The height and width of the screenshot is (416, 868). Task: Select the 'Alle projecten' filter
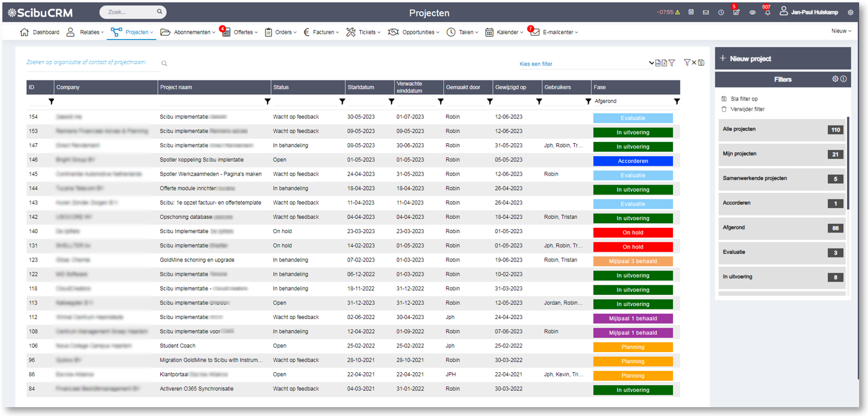pos(783,130)
